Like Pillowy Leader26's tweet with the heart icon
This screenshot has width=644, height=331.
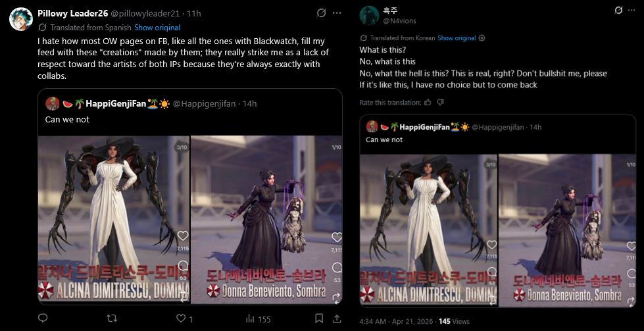coord(181,318)
